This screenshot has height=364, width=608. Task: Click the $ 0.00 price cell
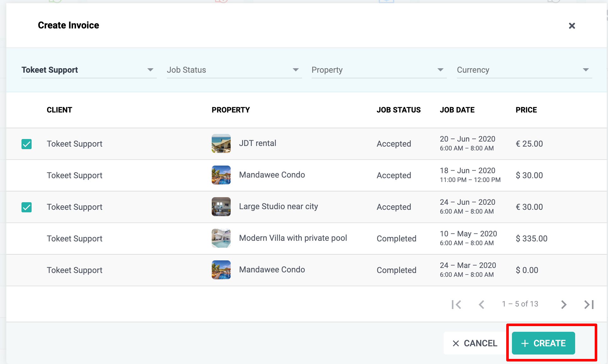click(527, 270)
